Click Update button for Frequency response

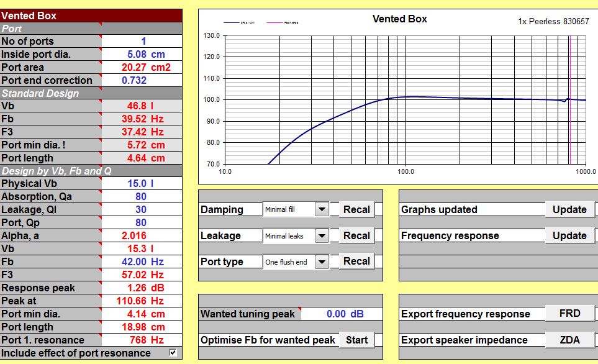[x=569, y=235]
